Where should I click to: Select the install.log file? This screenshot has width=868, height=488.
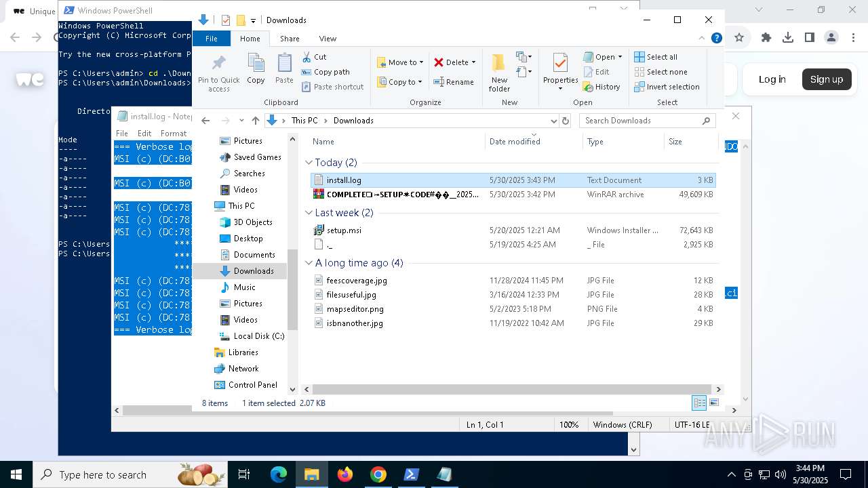coord(513,180)
